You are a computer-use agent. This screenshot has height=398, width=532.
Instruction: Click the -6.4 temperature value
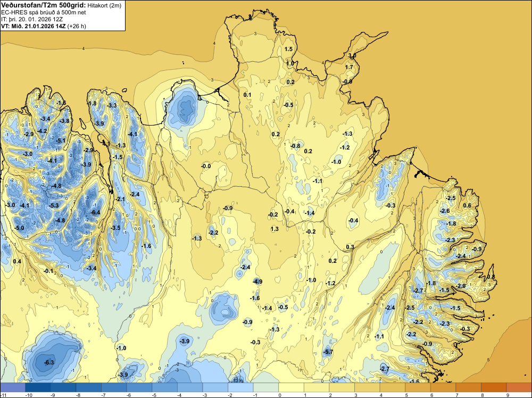point(96,213)
